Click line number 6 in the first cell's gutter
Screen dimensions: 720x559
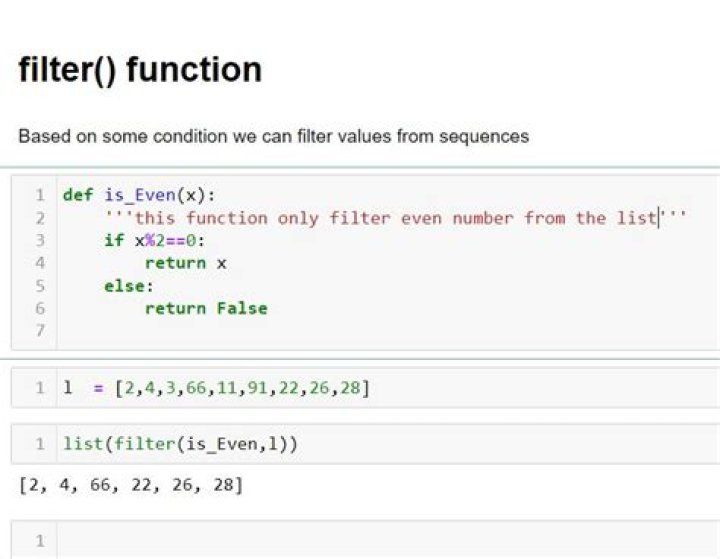coord(39,308)
